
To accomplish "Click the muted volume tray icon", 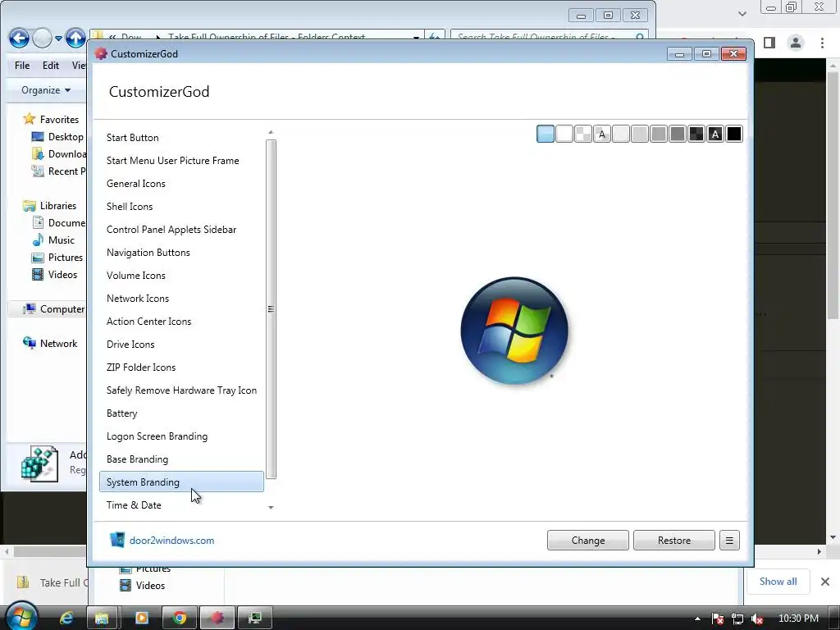I will click(757, 619).
